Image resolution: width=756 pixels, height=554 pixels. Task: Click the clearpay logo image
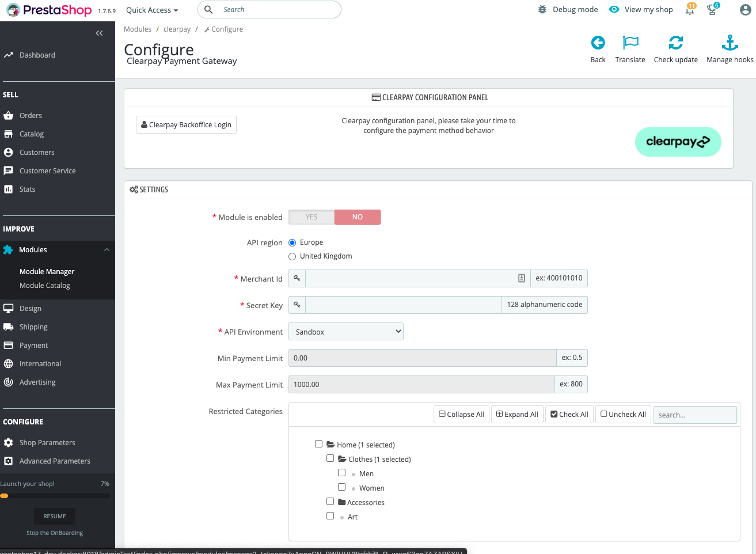coord(678,142)
